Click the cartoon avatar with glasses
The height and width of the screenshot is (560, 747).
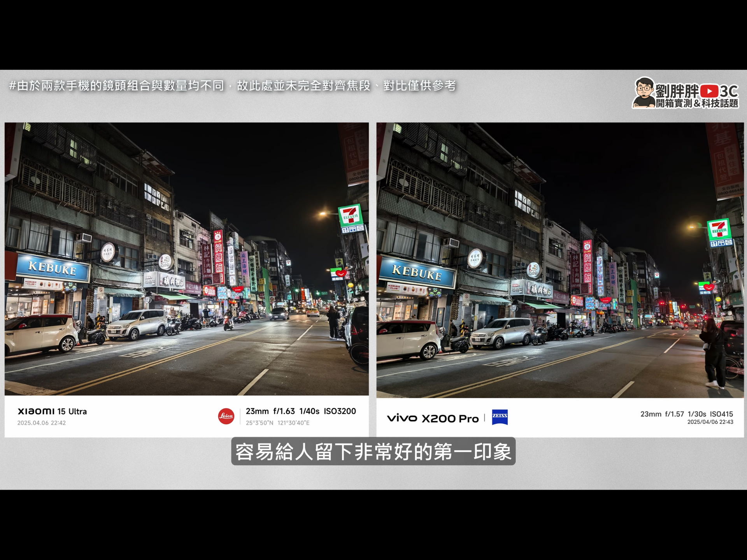click(x=644, y=93)
